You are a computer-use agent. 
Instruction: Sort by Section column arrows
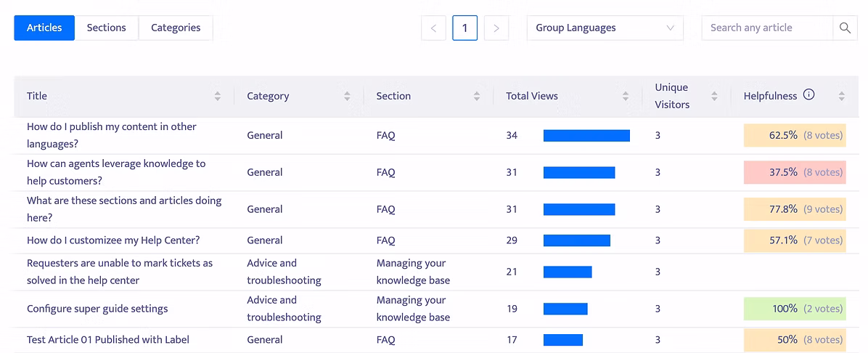click(x=477, y=96)
